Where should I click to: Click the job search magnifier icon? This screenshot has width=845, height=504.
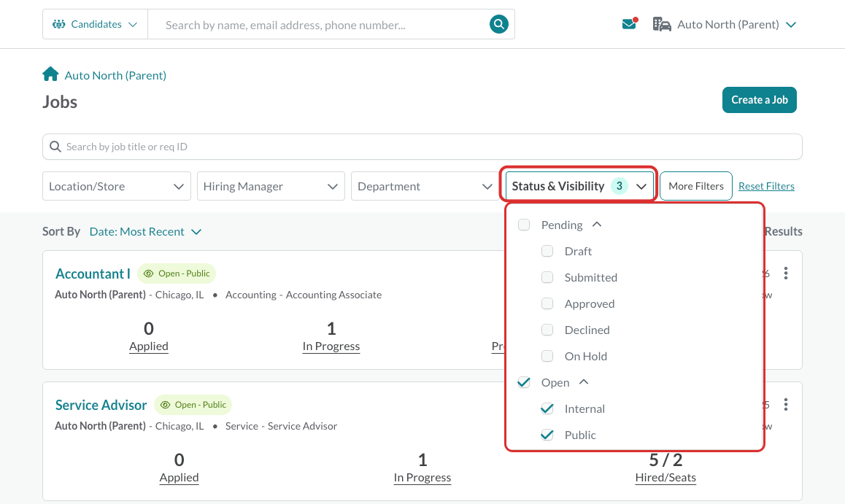(x=55, y=147)
